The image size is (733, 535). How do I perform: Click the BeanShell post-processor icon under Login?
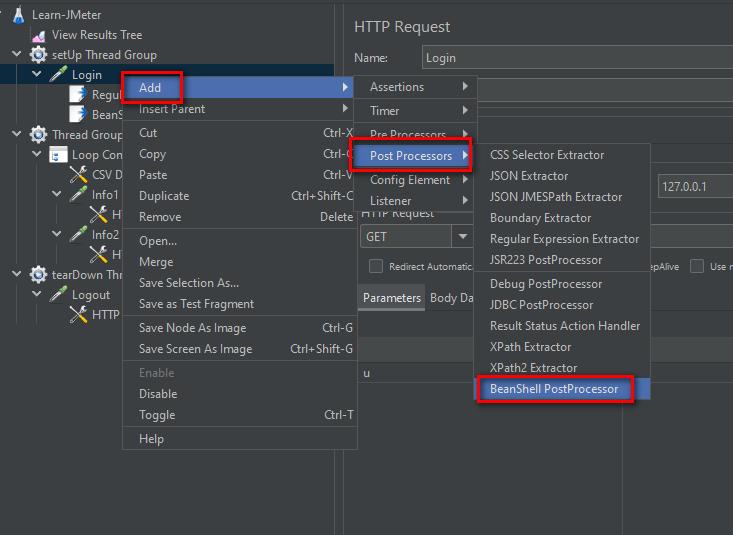(78, 114)
